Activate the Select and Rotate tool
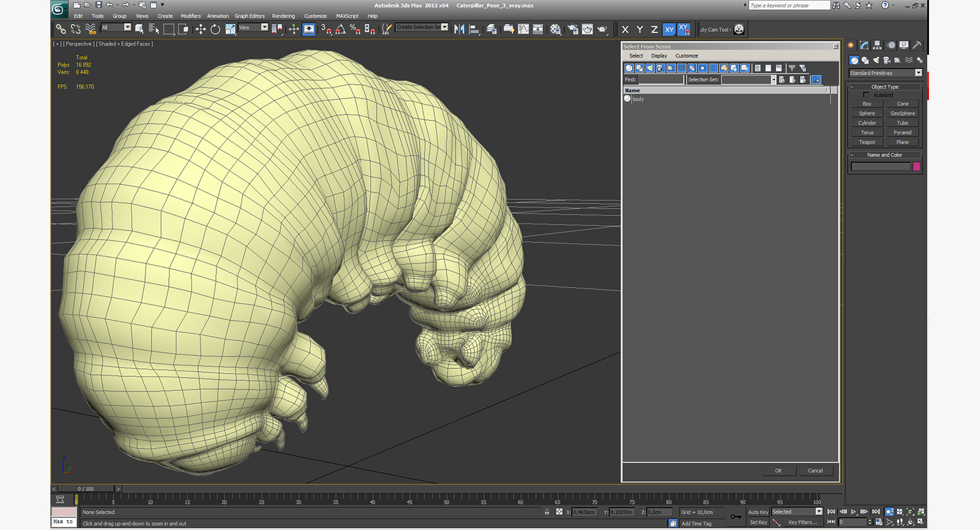The width and height of the screenshot is (980, 530). point(215,29)
